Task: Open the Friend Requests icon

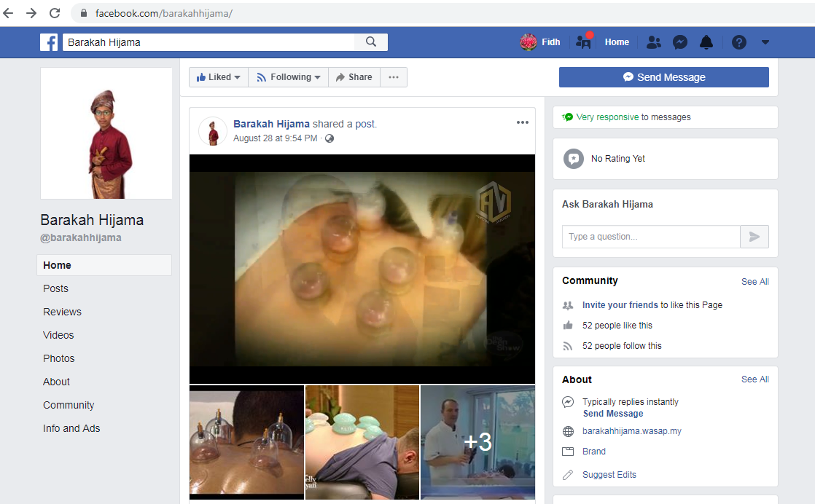Action: pyautogui.click(x=653, y=42)
